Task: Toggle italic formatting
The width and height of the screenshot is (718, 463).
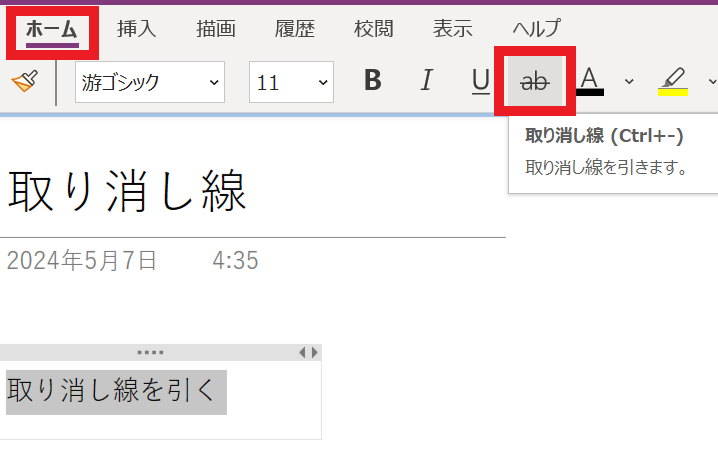Action: 426,81
